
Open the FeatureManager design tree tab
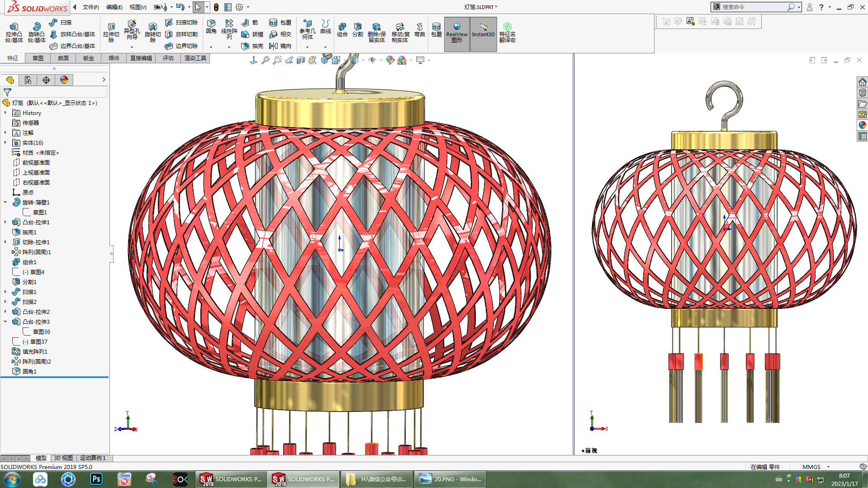pos(10,80)
